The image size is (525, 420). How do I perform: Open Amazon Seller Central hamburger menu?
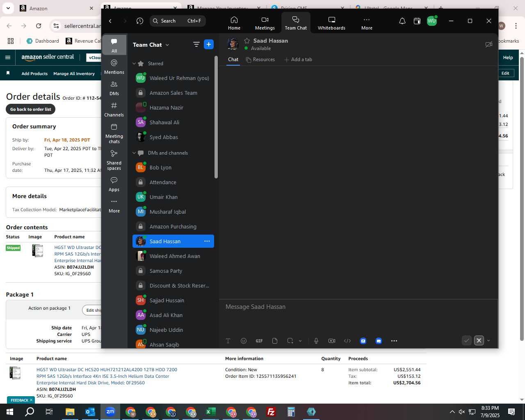[x=7, y=57]
